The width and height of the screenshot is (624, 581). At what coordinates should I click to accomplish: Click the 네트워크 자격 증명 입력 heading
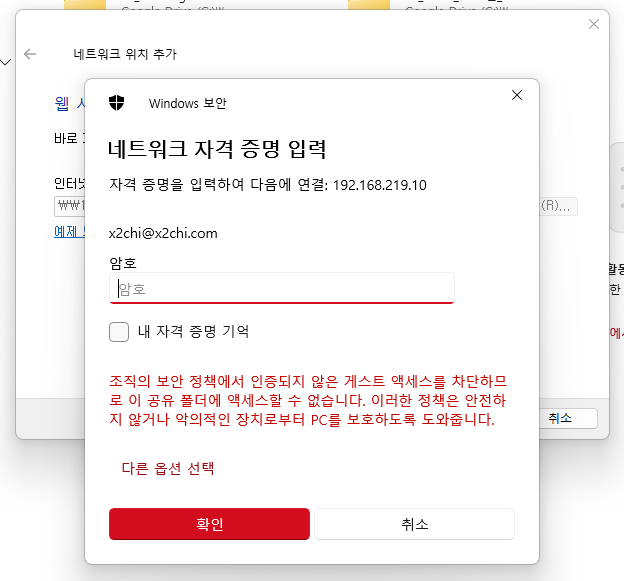pyautogui.click(x=217, y=149)
